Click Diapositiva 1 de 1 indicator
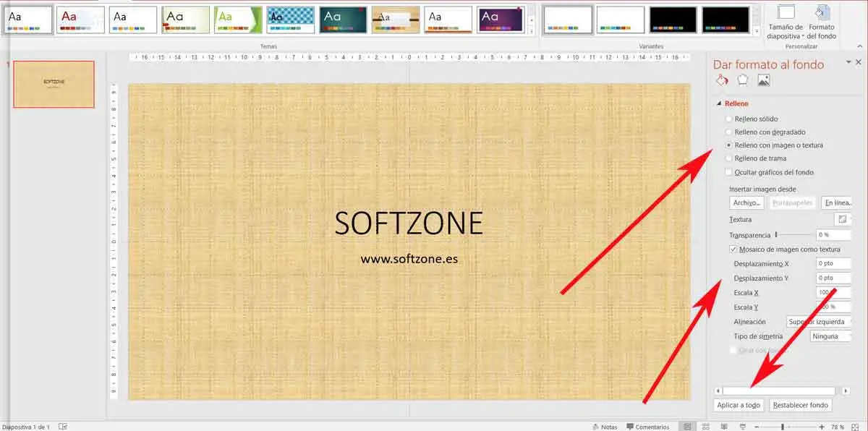868x431 pixels. [x=26, y=427]
